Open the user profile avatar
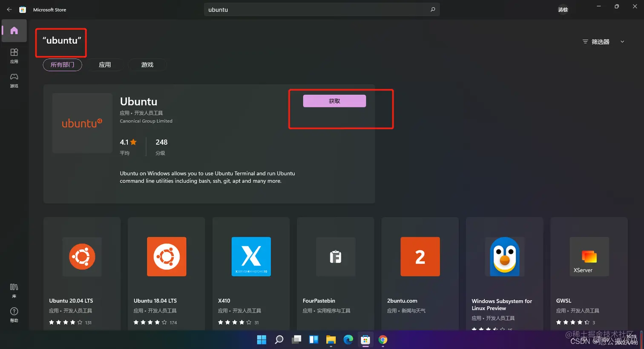The image size is (644, 349). point(563,9)
